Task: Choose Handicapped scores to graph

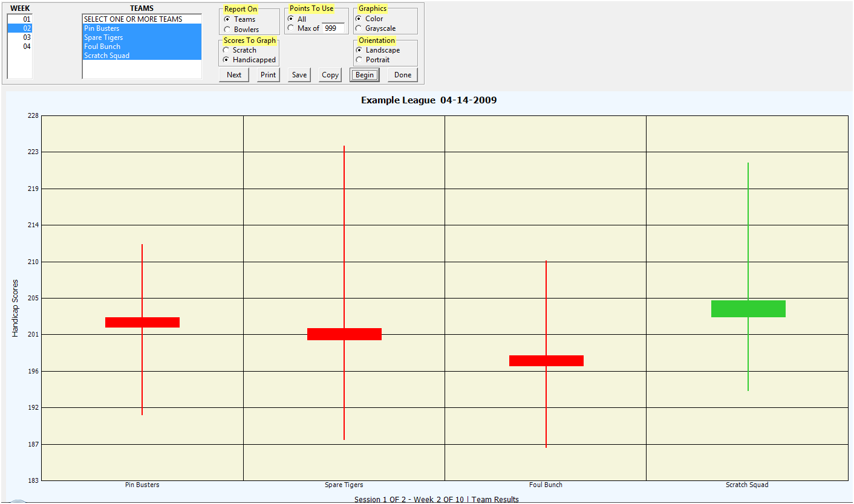Action: [x=226, y=60]
